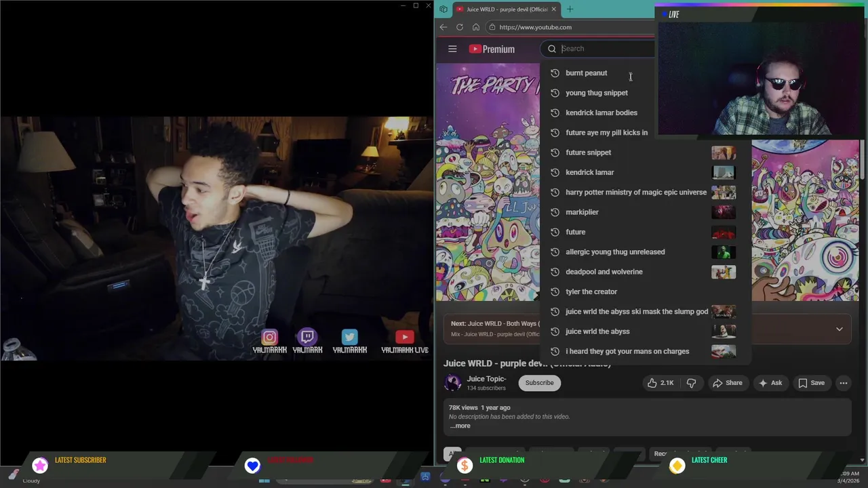The width and height of the screenshot is (868, 488).
Task: Choose 'deadpool and wolverine' suggestion
Action: [604, 272]
